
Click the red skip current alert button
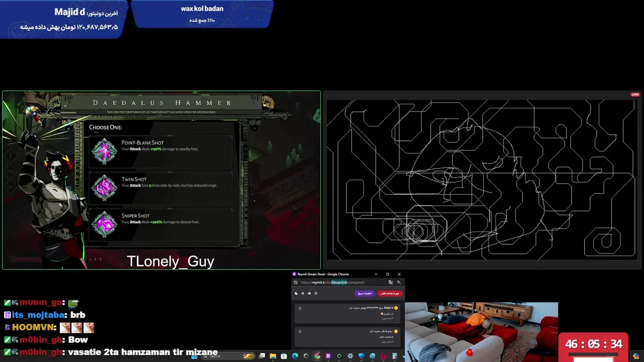pos(390,293)
